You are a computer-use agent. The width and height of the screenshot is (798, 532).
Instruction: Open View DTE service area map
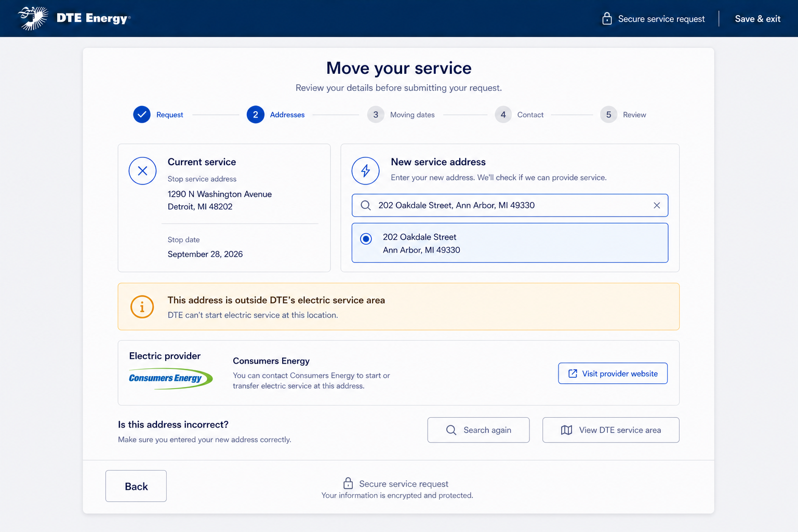tap(611, 430)
